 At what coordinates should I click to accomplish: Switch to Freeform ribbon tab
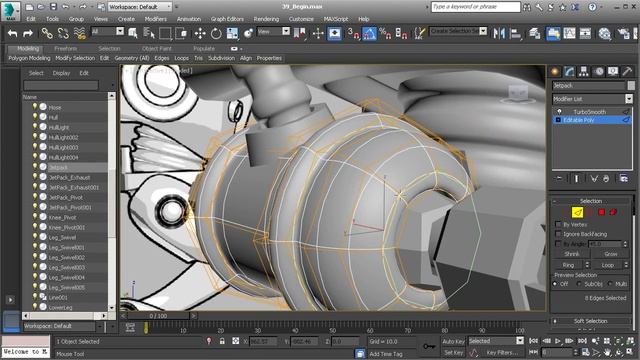pyautogui.click(x=65, y=49)
